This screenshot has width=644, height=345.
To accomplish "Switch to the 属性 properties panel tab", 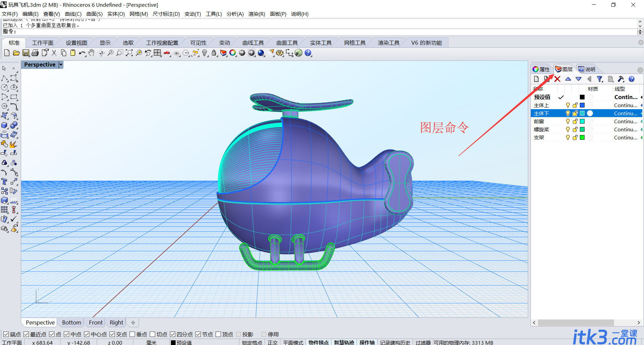I will pos(541,69).
